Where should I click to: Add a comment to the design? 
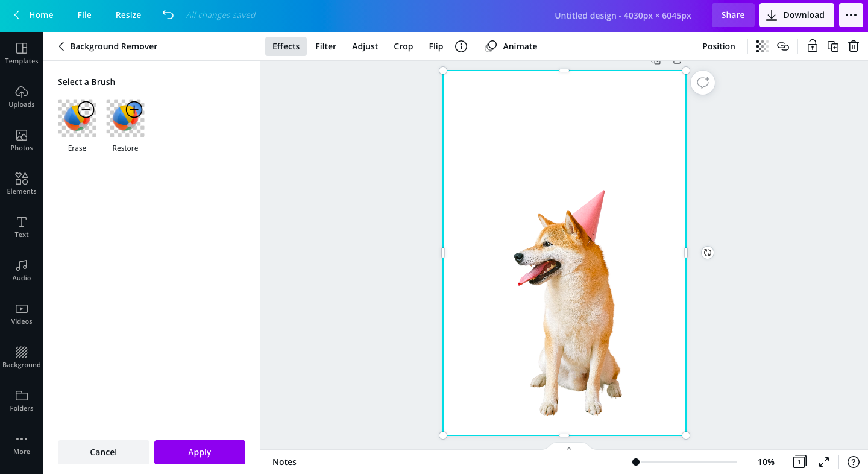coord(702,83)
